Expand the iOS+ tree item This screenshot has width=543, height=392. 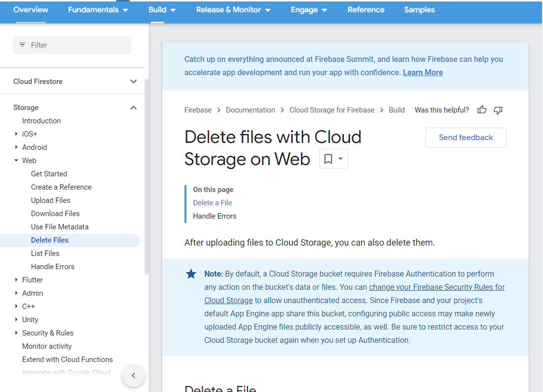(16, 134)
